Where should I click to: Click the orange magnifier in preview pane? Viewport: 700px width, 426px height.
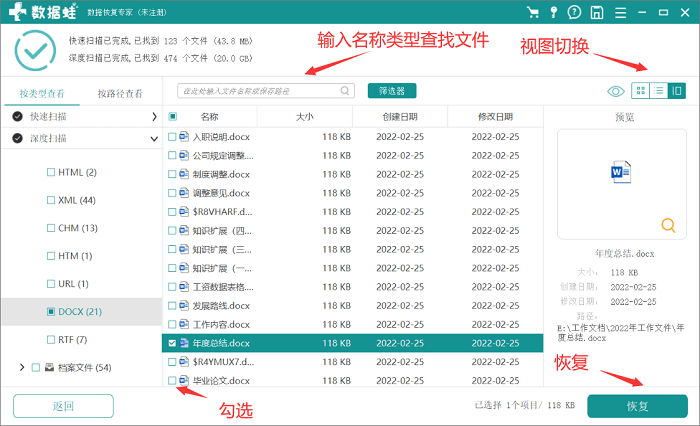point(668,225)
